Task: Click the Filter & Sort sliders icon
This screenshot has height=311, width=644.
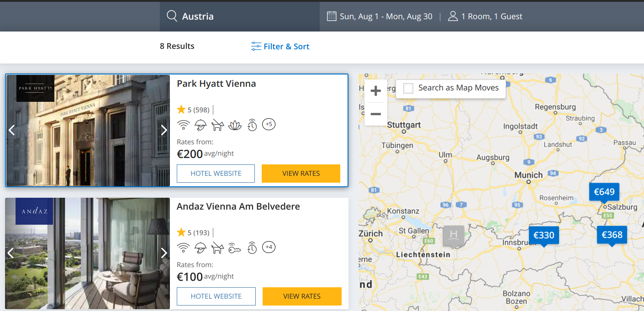Action: [256, 47]
